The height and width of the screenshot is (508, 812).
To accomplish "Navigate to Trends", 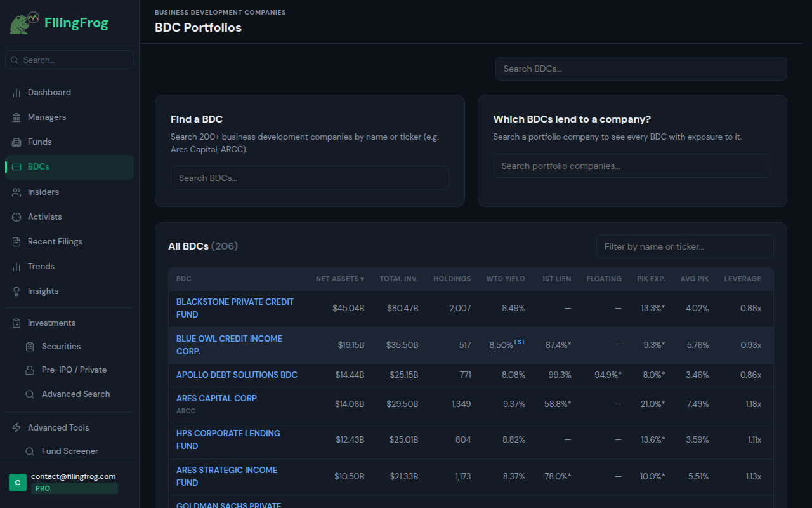I will [x=70, y=267].
